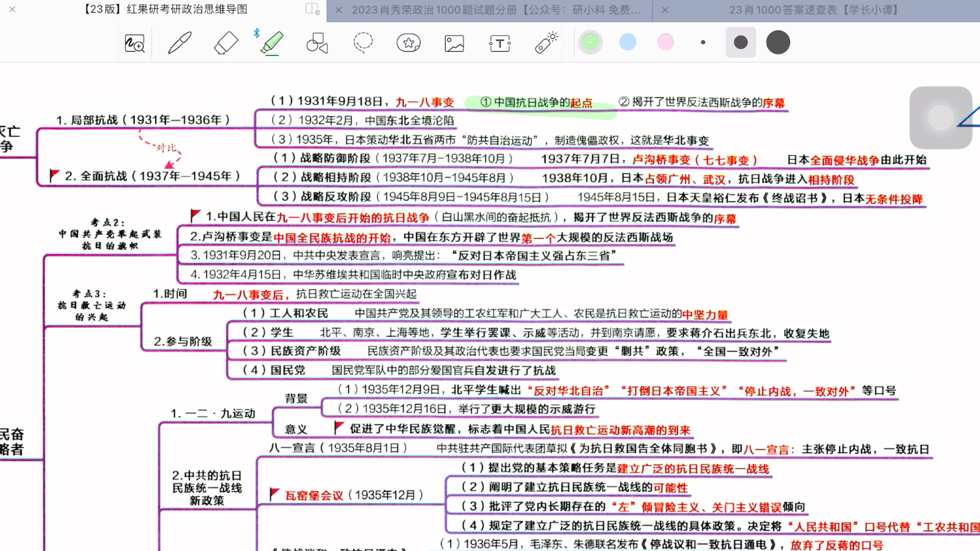Select the green Highlighter tool
Viewport: 980px width, 551px height.
(x=272, y=42)
